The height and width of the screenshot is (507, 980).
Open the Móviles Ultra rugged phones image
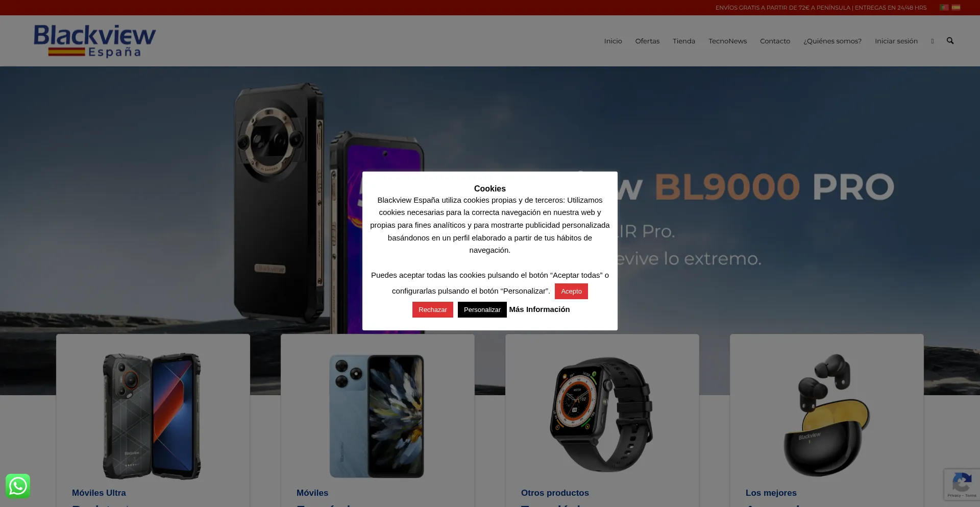coord(152,416)
